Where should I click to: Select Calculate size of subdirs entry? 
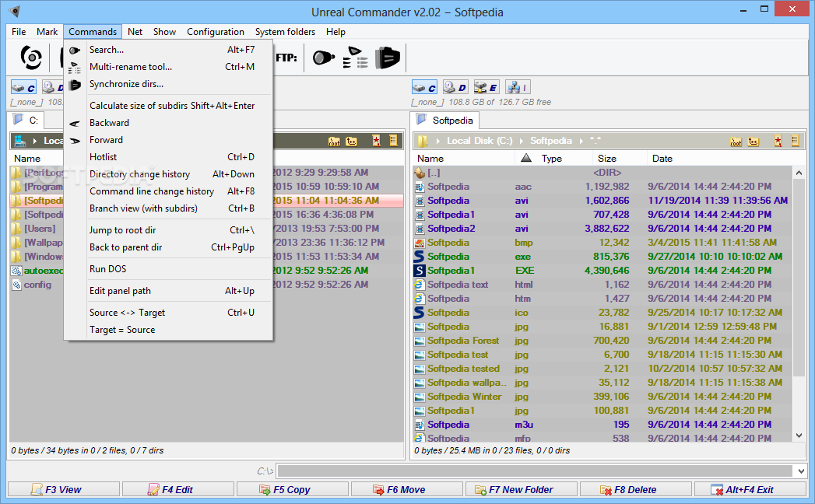tap(168, 106)
